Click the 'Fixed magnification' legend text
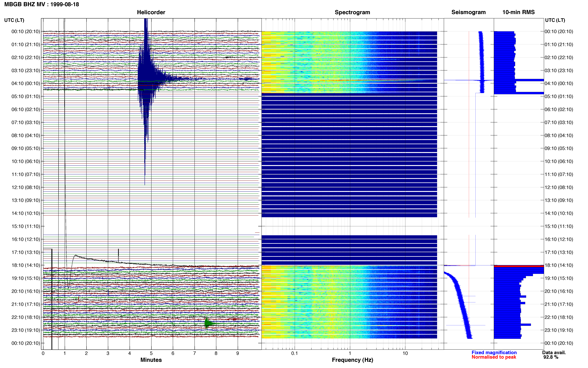Viewport: 588px width, 368px height. point(494,352)
